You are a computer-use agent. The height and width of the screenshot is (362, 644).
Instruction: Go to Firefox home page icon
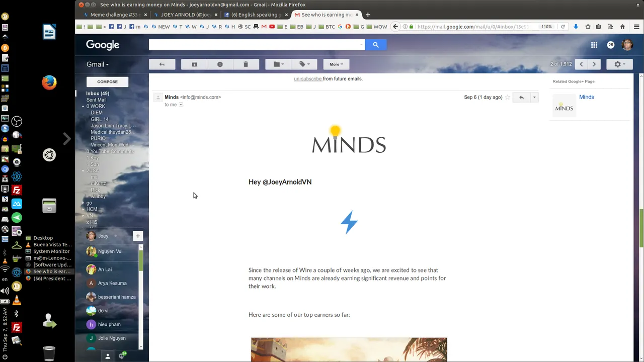click(622, 27)
